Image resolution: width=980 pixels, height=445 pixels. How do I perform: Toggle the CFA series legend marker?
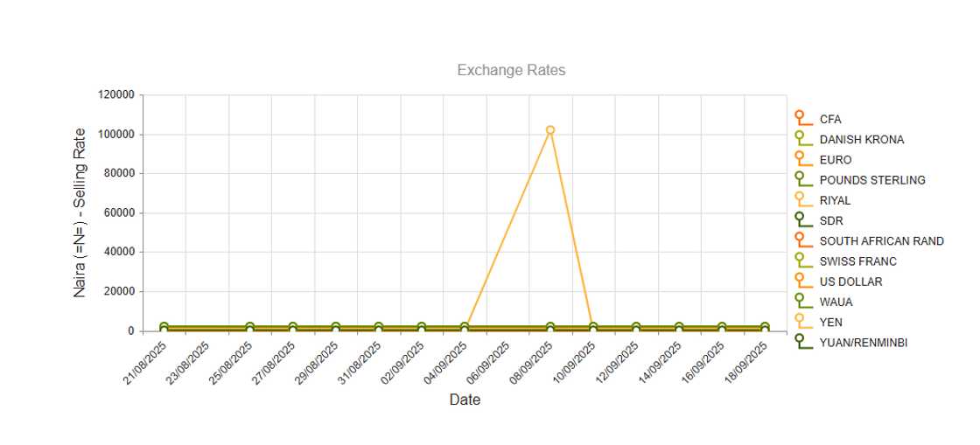(x=802, y=119)
